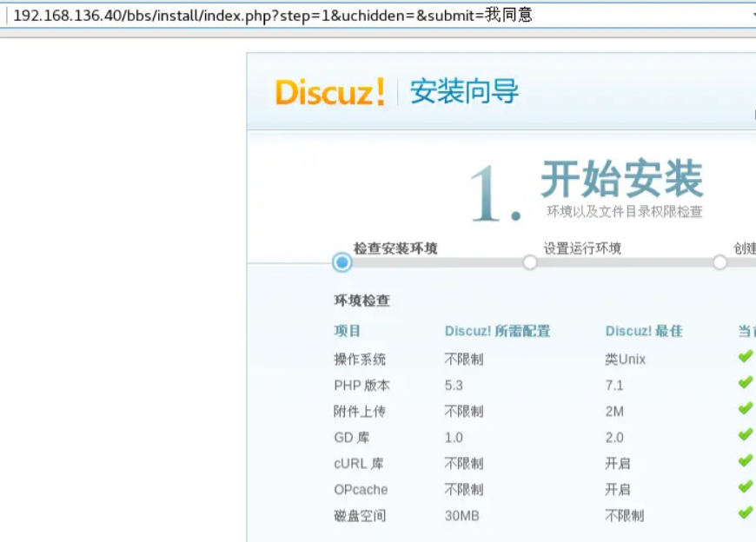Click the 2M best upload value
This screenshot has width=756, height=542.
pyautogui.click(x=614, y=412)
